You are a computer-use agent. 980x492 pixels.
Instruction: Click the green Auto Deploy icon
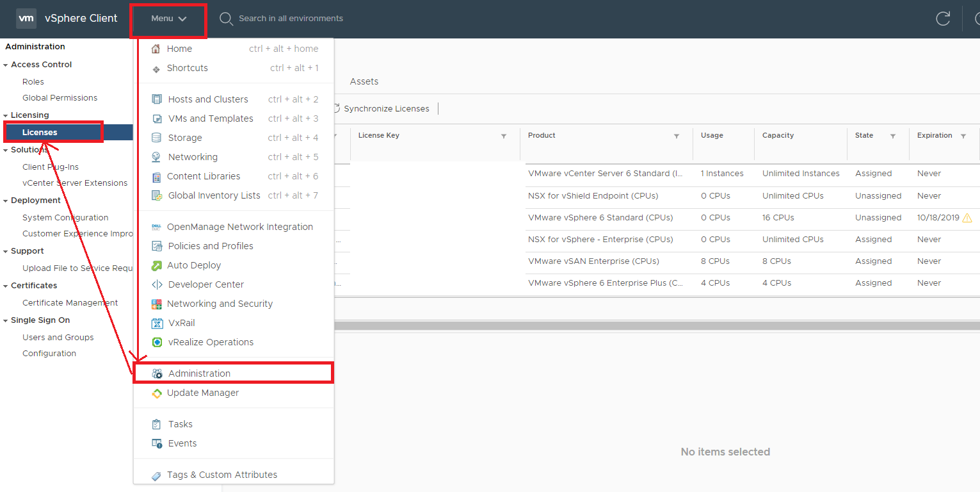click(156, 265)
